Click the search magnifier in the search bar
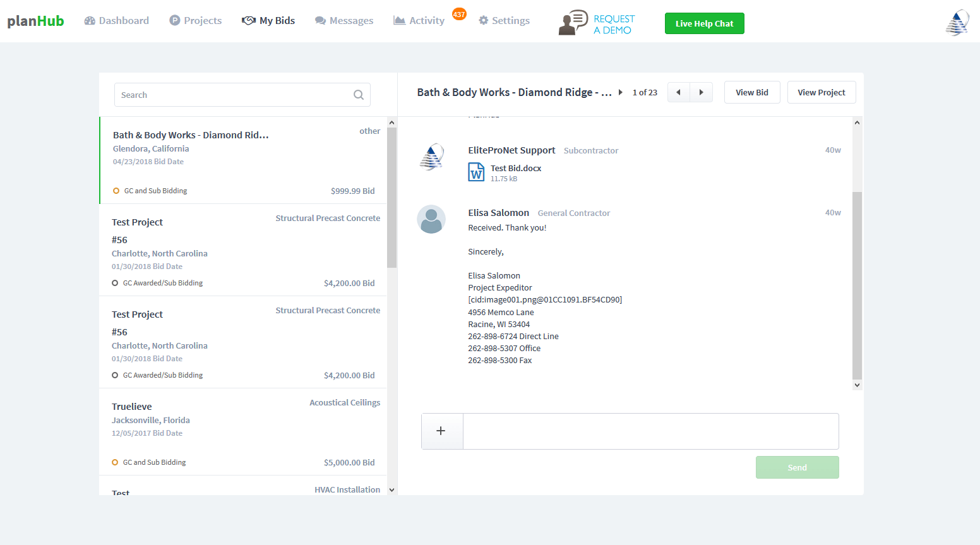This screenshot has width=980, height=545. tap(358, 94)
